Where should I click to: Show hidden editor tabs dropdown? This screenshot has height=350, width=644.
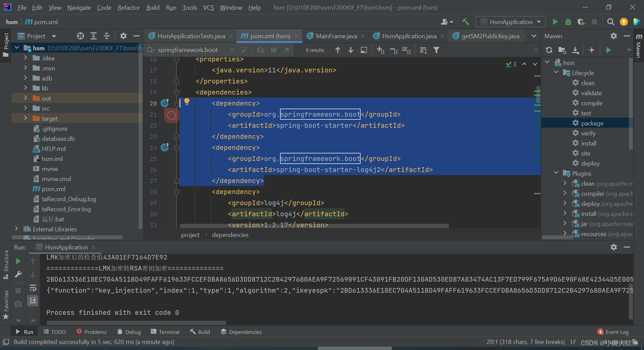coord(534,36)
